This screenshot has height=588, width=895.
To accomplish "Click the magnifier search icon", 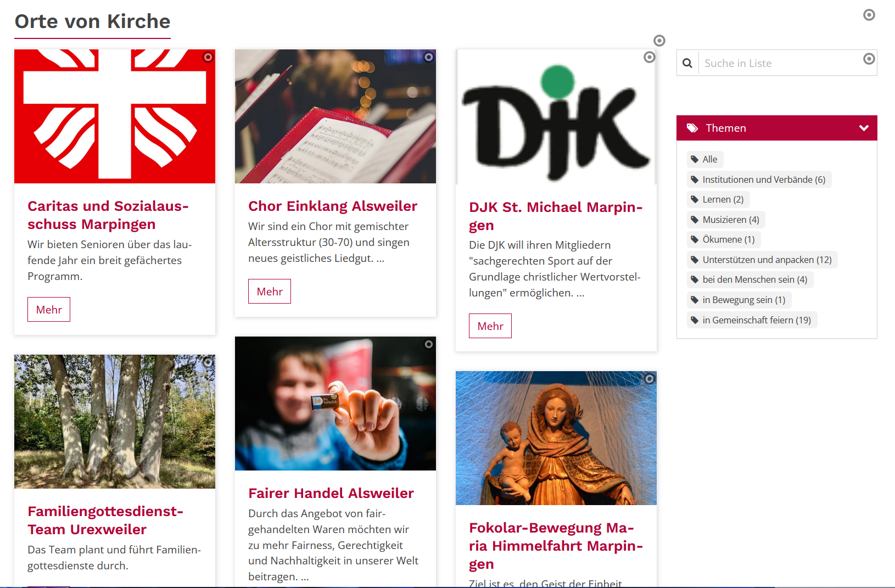I will (x=687, y=63).
